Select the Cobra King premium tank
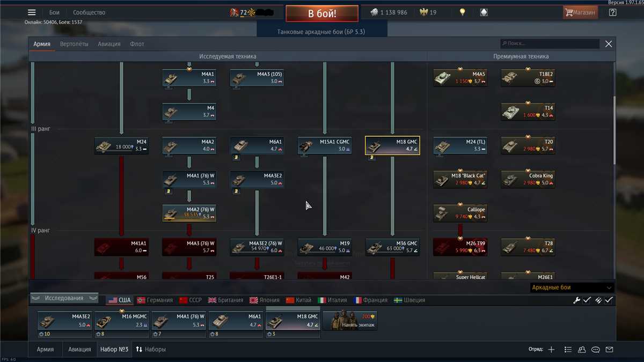This screenshot has height=362, width=644. click(x=528, y=179)
